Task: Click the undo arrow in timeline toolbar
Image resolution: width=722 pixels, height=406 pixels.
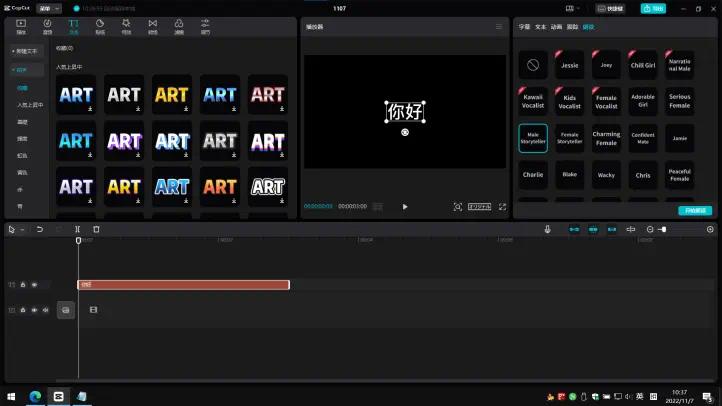Action: pos(40,229)
